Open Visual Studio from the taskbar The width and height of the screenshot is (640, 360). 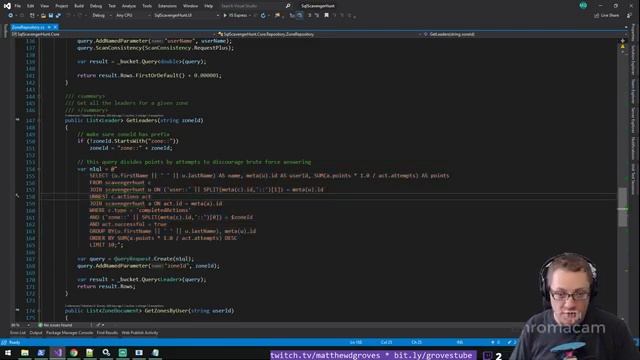click(x=58, y=353)
